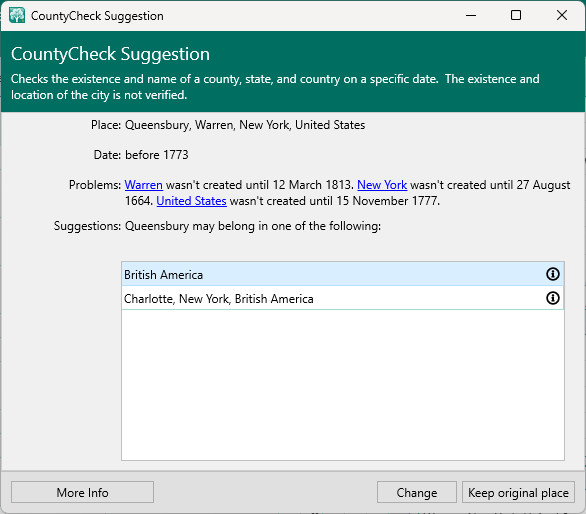Open the New York link
The image size is (586, 514).
click(x=382, y=185)
